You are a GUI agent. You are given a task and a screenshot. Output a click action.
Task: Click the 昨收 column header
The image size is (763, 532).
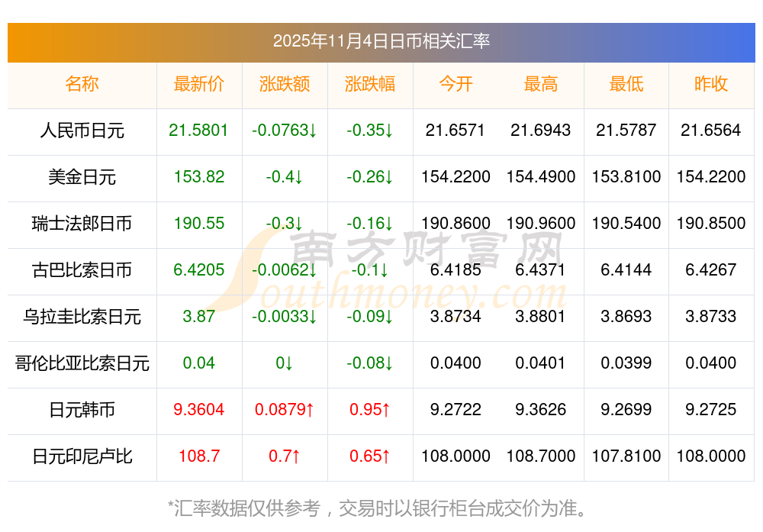pos(711,84)
